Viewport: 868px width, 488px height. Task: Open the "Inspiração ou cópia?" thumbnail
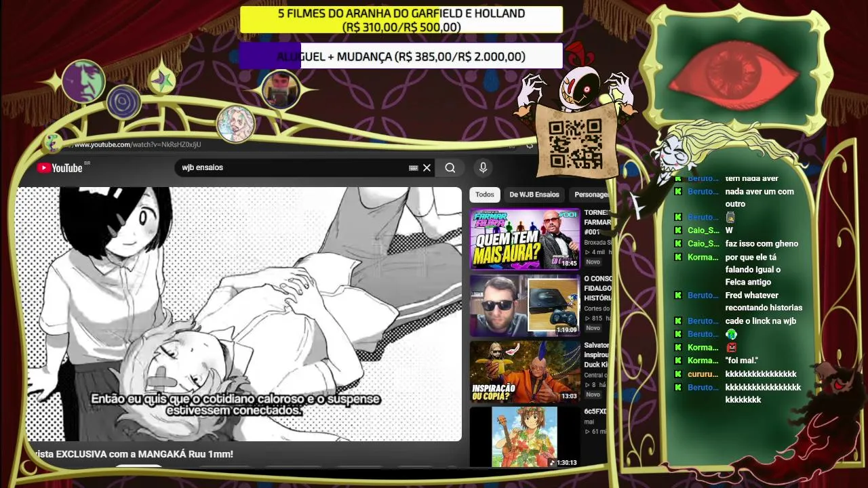point(525,371)
